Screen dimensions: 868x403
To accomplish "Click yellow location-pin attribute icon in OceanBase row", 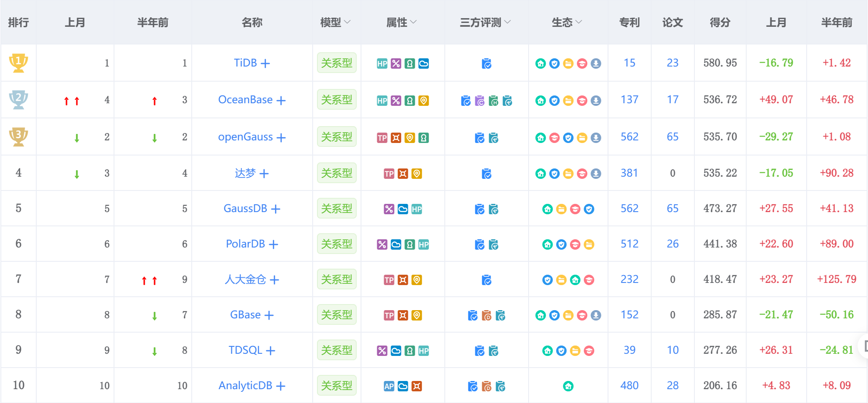I will point(424,101).
